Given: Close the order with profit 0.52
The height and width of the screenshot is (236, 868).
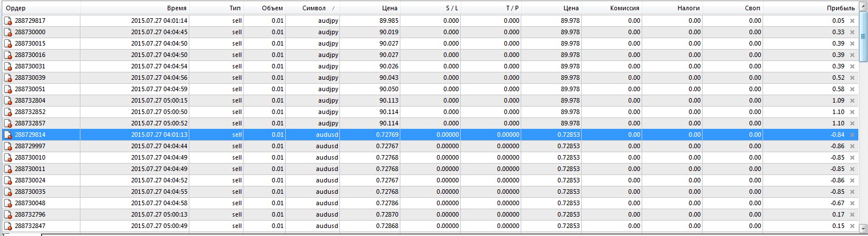Looking at the screenshot, I should [x=852, y=78].
